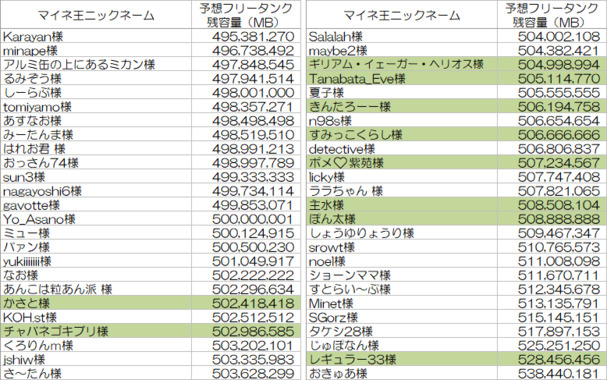The width and height of the screenshot is (607, 380).
Task: Click the value 500.000.001
Action: [253, 219]
